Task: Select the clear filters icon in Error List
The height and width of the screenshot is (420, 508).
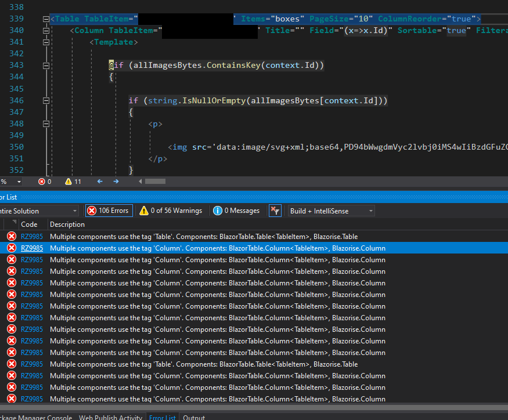Action: coord(275,211)
